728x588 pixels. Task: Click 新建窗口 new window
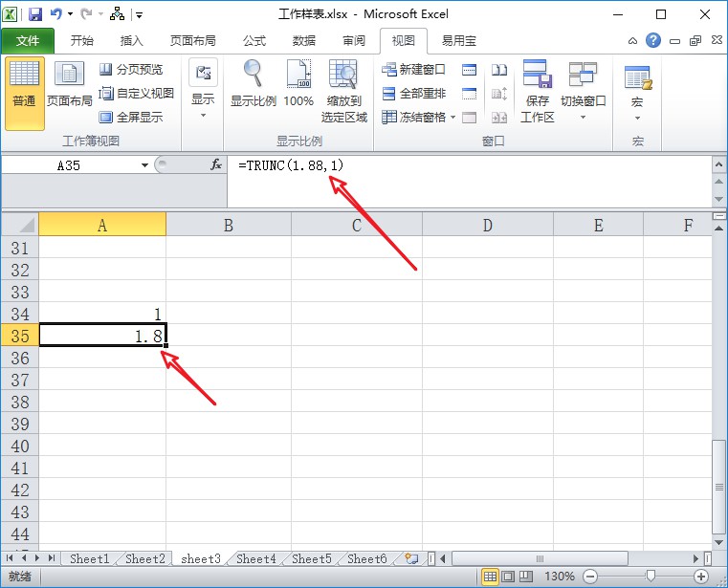point(413,70)
